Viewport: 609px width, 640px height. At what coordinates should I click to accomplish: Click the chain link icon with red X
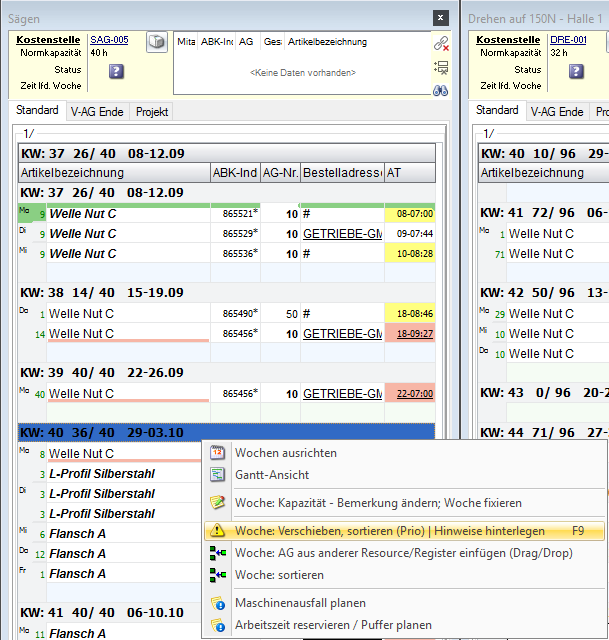[x=441, y=43]
